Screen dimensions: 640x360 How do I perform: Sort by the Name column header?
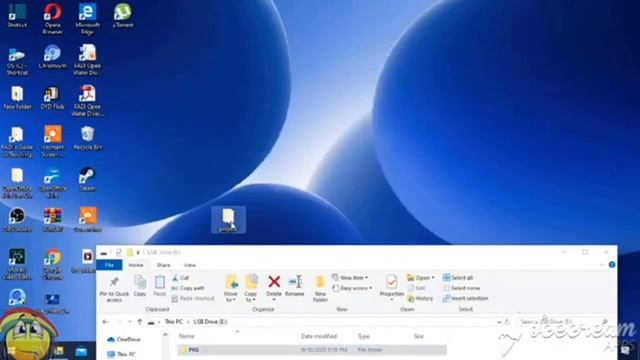[187, 336]
